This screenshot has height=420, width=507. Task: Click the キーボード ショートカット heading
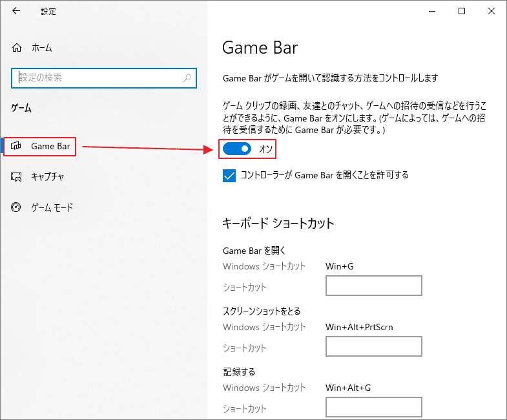[278, 224]
